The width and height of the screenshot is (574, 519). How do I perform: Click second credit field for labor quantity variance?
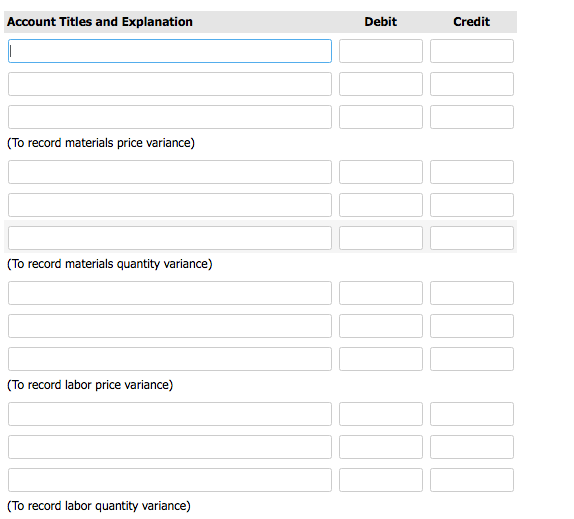click(472, 447)
